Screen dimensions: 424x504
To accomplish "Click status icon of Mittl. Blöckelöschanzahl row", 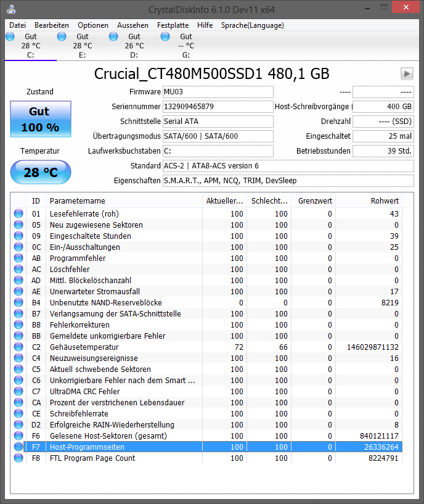I will (18, 280).
